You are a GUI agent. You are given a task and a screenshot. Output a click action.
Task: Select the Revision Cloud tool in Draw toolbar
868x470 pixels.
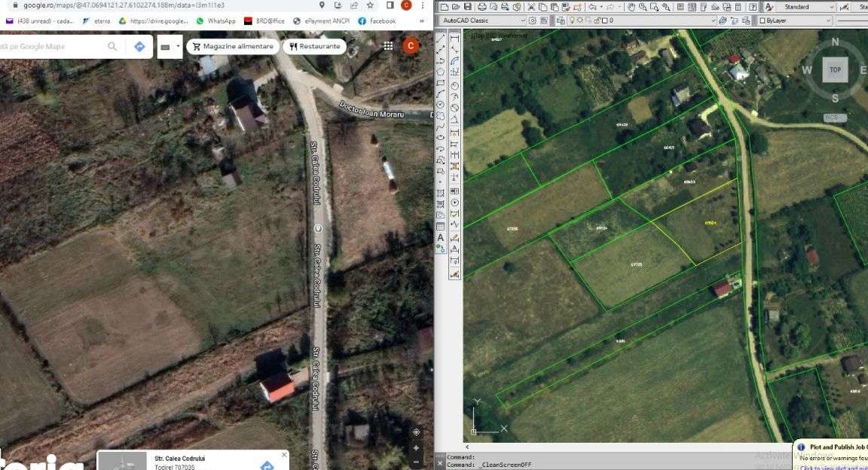click(441, 116)
